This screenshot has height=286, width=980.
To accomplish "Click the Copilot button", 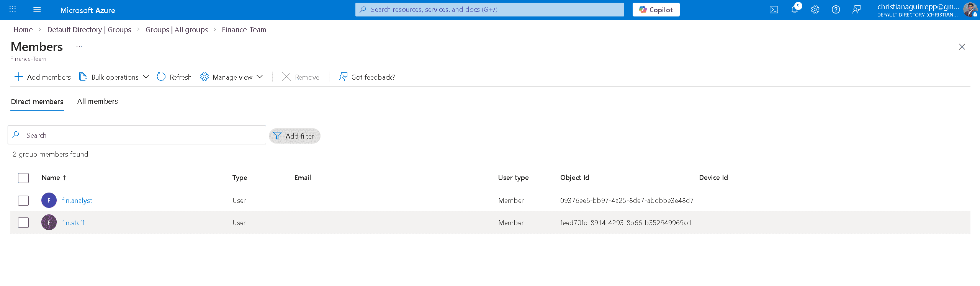I will (656, 10).
